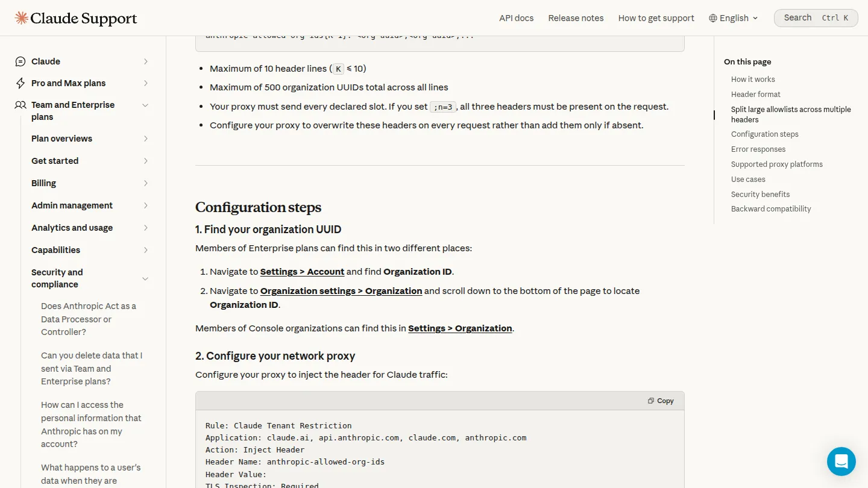Jump to Security benefits section
868x488 pixels.
(x=760, y=195)
